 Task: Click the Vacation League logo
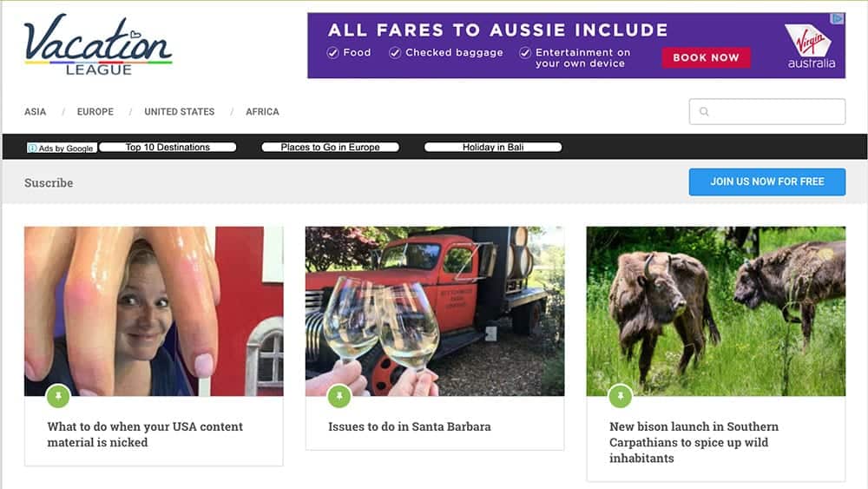(98, 45)
